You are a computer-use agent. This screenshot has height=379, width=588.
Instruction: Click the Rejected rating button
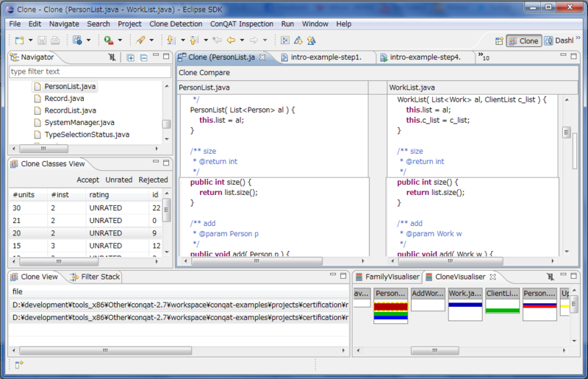153,180
